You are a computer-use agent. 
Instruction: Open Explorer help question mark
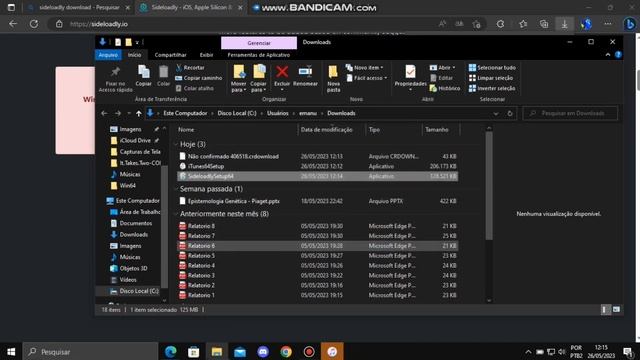[x=618, y=55]
